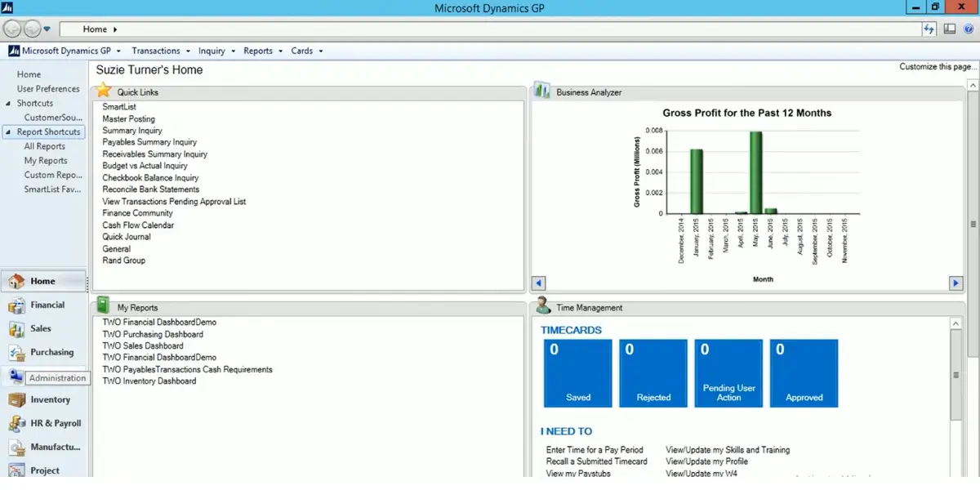Open Reconcile Bank Statements quick link

tap(150, 189)
